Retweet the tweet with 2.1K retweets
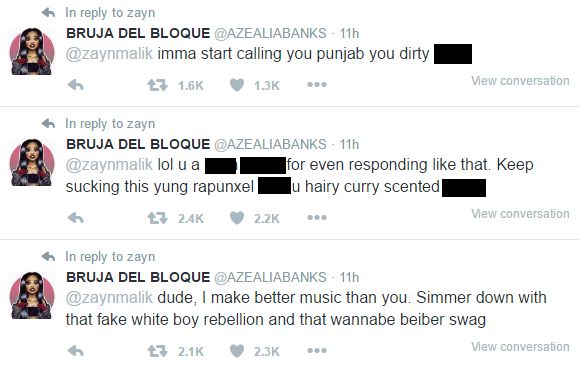Screen dimensions: 579x365 pyautogui.click(x=158, y=351)
